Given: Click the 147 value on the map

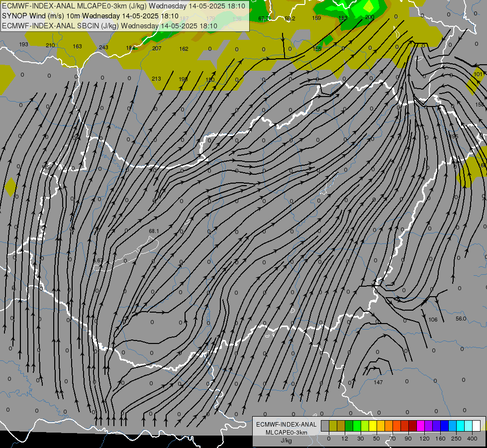Looking at the screenshot, I should 378,382.
